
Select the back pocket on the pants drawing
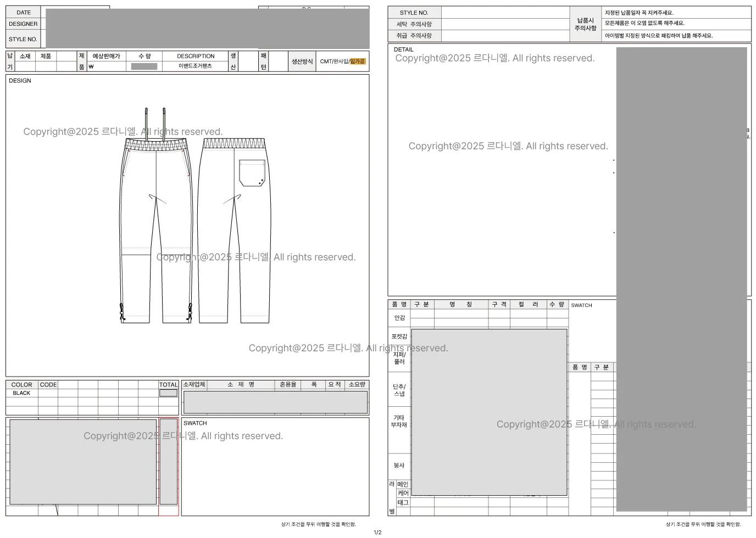(252, 173)
